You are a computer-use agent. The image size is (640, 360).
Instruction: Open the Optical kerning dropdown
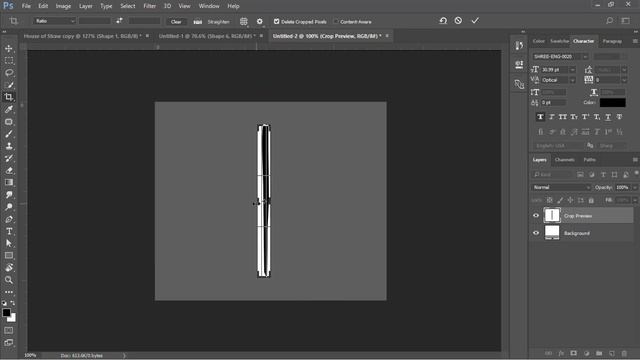572,80
